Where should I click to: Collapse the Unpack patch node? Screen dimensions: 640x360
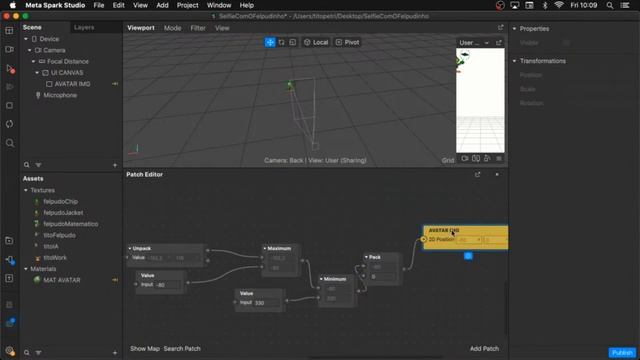[130, 248]
